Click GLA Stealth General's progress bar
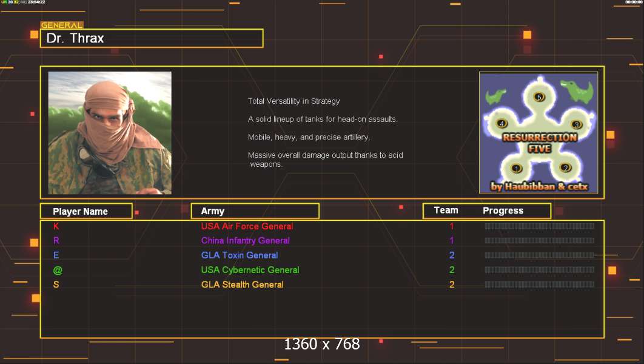Screen dimensions: 644x364 tap(539, 285)
